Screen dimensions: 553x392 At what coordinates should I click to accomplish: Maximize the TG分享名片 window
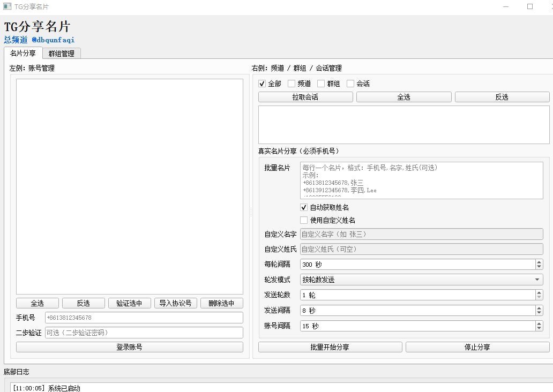point(530,6)
